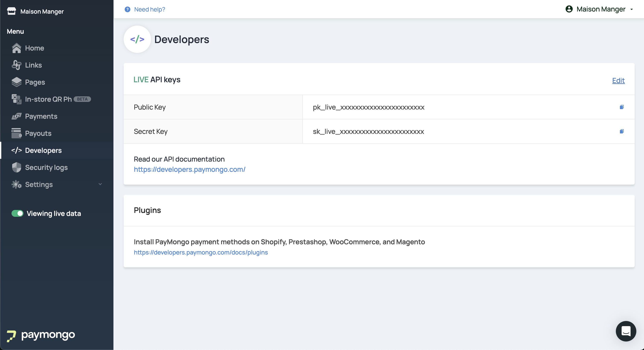Click the Plugins heading

pyautogui.click(x=147, y=210)
